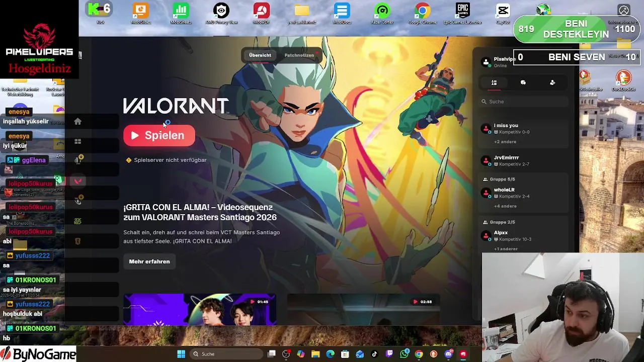This screenshot has width=644, height=362.
Task: Play the 02:58 video thumbnail
Action: pyautogui.click(x=363, y=309)
